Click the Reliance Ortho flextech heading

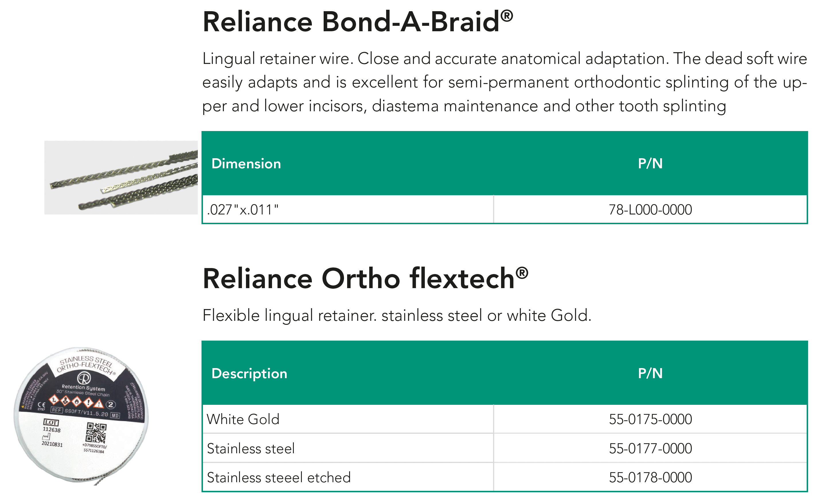coord(365,279)
